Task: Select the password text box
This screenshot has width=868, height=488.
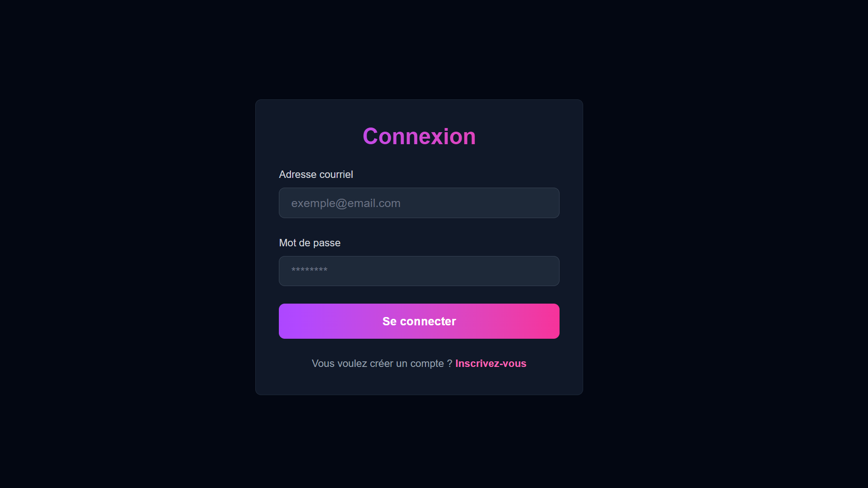Action: 419,271
